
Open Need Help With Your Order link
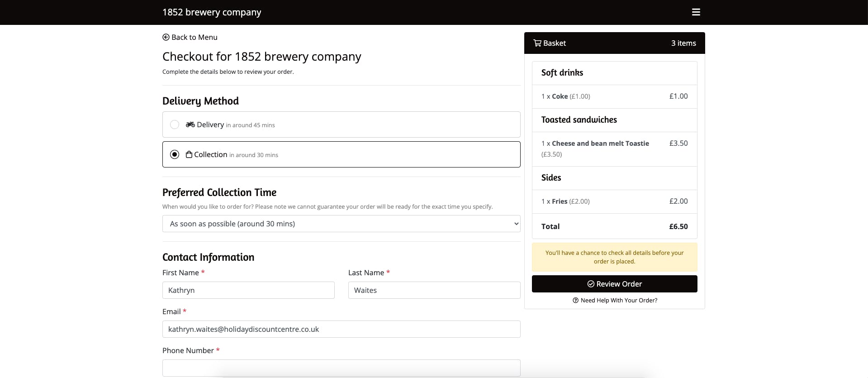coord(618,300)
